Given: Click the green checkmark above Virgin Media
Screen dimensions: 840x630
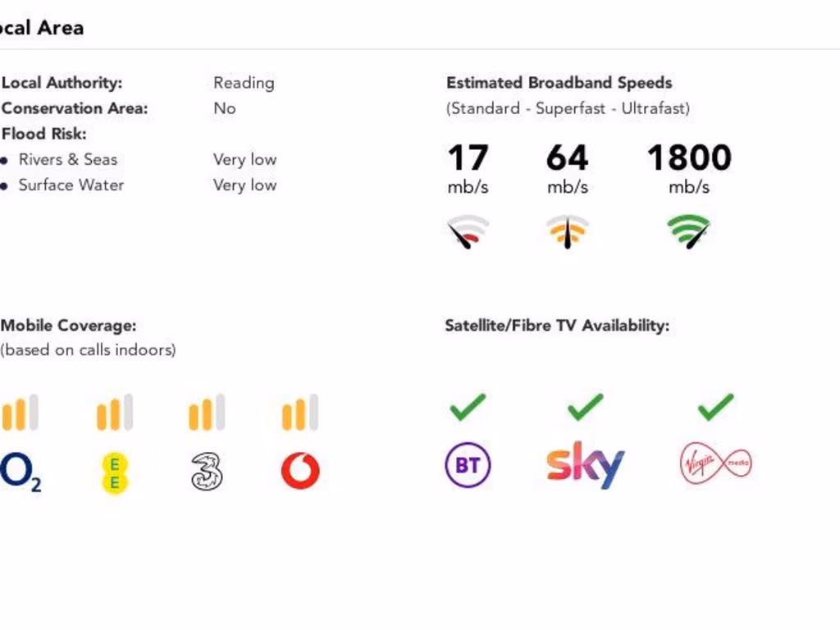Looking at the screenshot, I should [715, 406].
